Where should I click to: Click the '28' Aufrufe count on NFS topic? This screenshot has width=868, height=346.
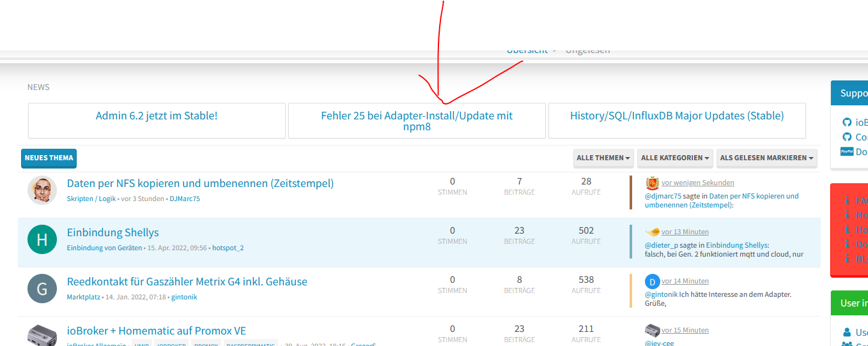point(586,181)
